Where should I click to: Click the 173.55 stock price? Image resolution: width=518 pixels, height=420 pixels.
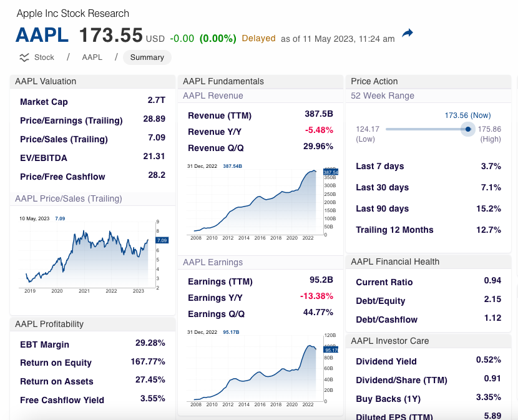click(111, 35)
